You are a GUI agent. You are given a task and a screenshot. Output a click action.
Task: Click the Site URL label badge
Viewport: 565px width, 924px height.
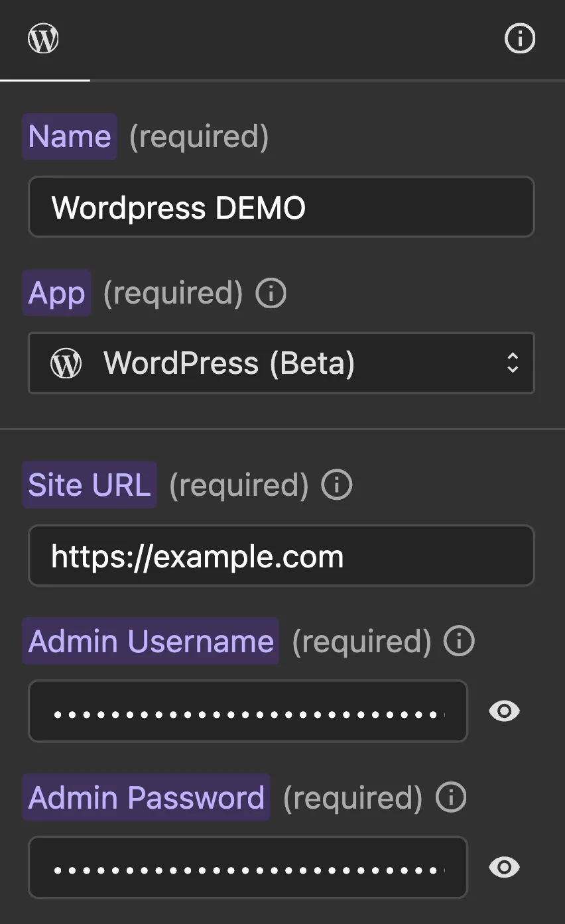[89, 485]
